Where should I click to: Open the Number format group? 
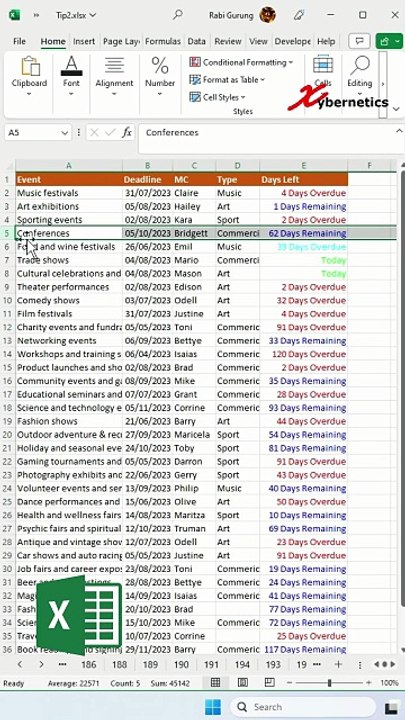coord(160,76)
